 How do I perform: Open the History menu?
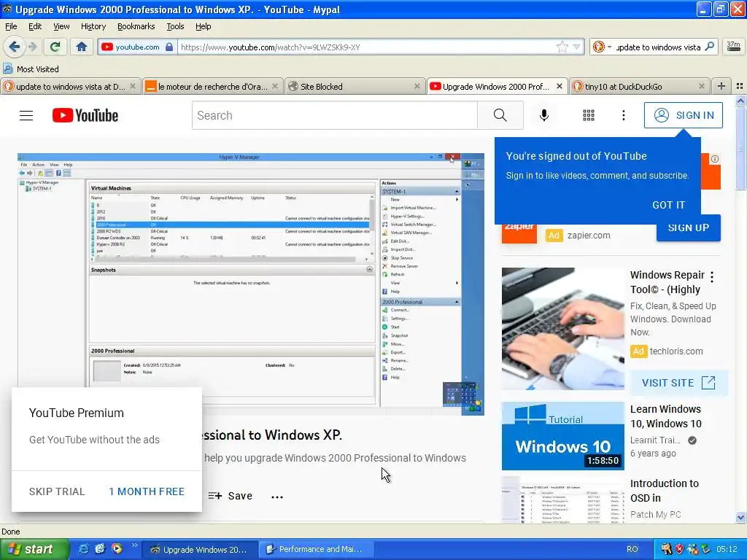pos(93,26)
